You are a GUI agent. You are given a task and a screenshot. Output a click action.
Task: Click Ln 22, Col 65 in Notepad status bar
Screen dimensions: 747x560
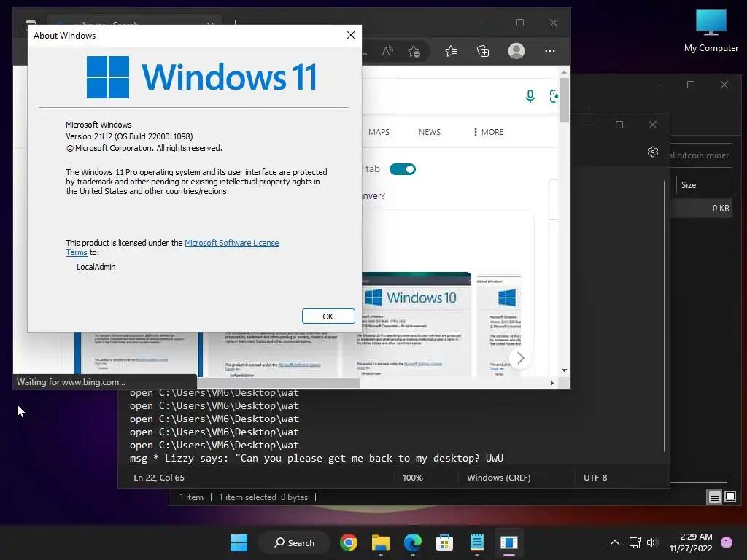[x=158, y=478]
